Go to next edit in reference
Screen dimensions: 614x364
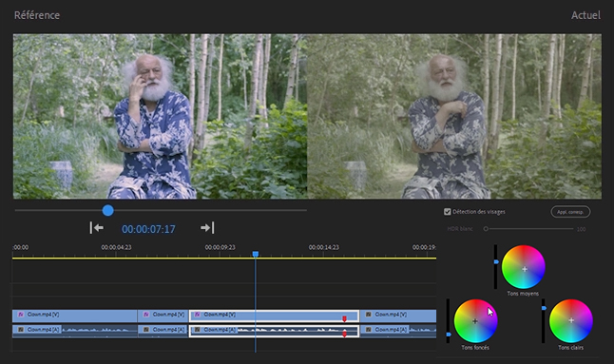point(207,227)
